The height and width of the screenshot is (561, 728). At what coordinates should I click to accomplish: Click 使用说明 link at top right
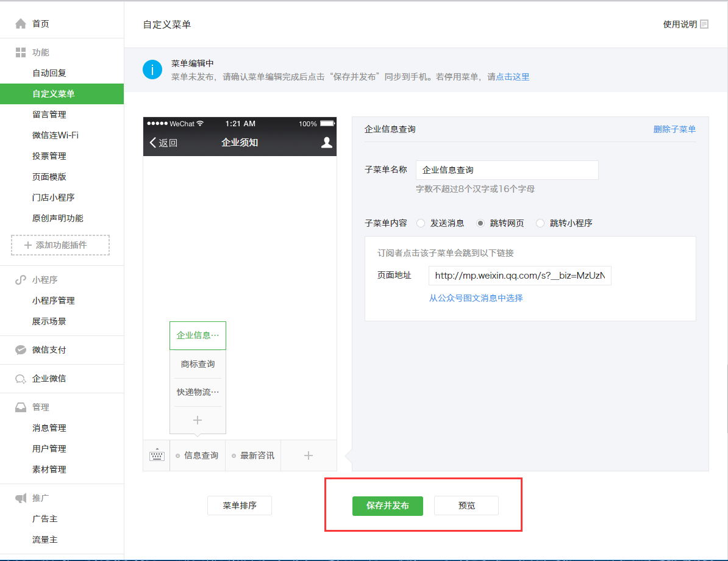680,24
